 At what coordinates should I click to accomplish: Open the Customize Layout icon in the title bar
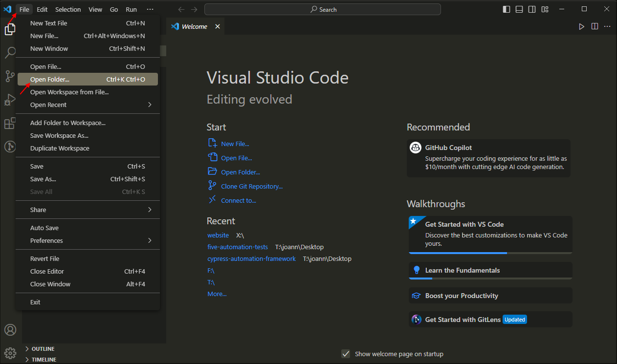pyautogui.click(x=545, y=9)
